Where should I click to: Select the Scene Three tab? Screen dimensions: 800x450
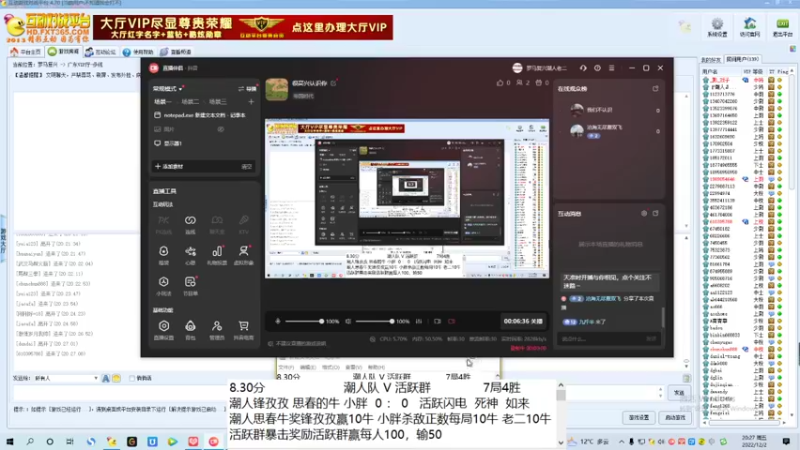(218, 102)
